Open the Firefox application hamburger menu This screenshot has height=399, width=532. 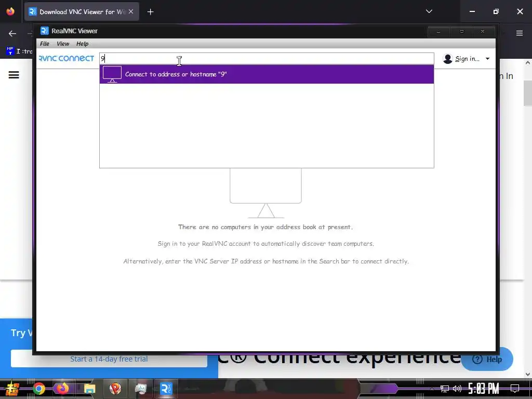point(520,33)
